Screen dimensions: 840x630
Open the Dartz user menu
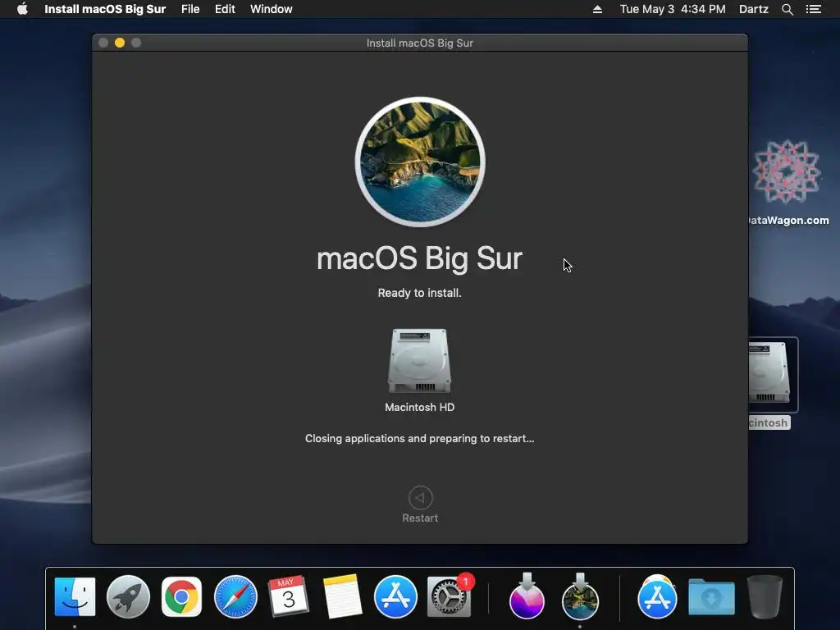[753, 9]
